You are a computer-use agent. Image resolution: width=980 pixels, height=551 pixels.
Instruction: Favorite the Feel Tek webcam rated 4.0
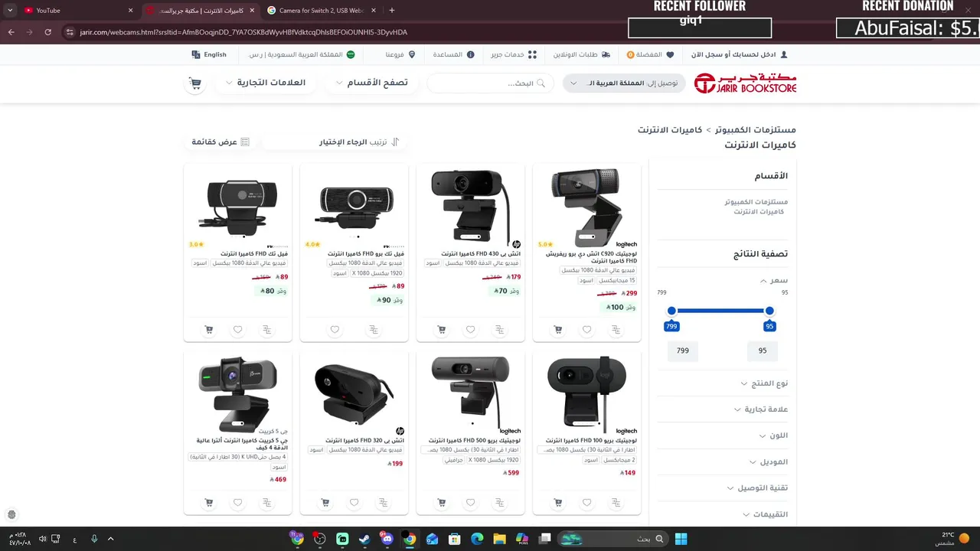click(335, 330)
